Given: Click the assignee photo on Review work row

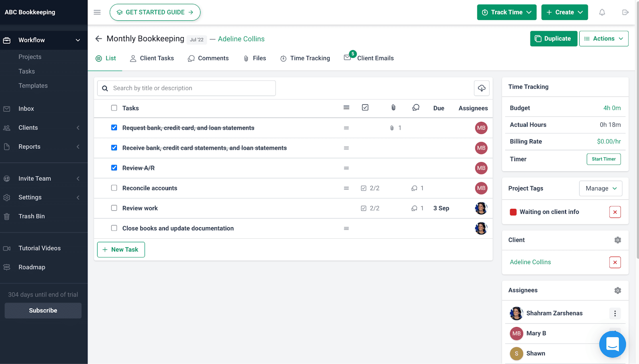Looking at the screenshot, I should coord(481,208).
